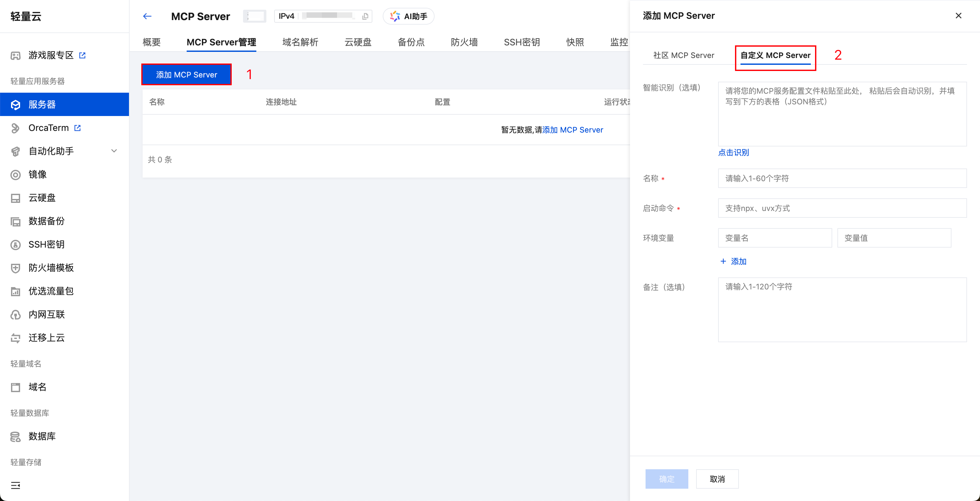
Task: Click the 点击识别 link
Action: point(733,153)
